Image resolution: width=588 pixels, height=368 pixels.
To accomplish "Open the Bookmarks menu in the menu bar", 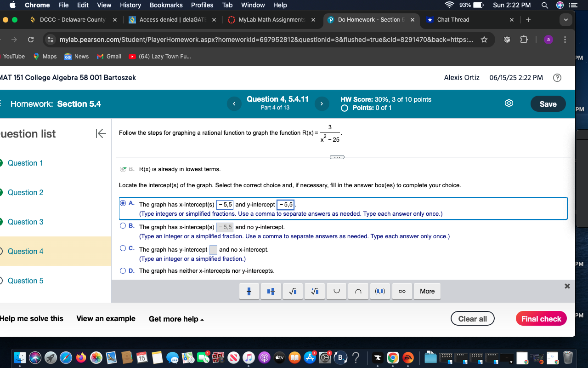I will (x=166, y=5).
